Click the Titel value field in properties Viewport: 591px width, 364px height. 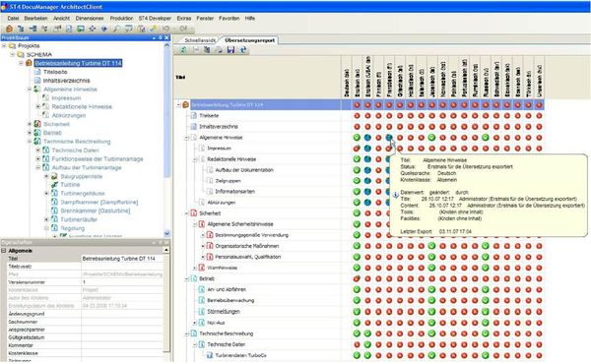click(x=122, y=259)
